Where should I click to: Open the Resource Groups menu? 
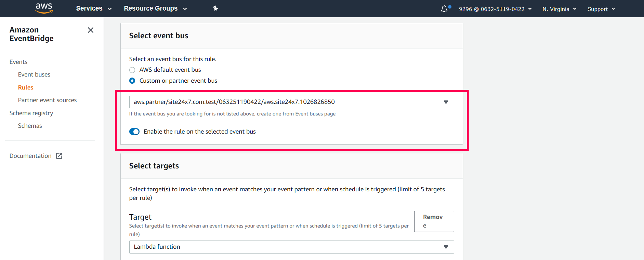(x=155, y=9)
